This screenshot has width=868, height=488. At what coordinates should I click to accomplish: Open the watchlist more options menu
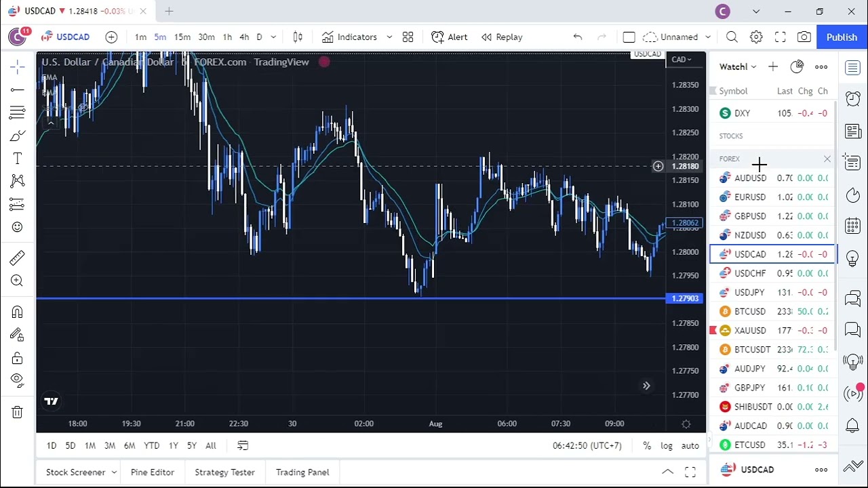(821, 66)
